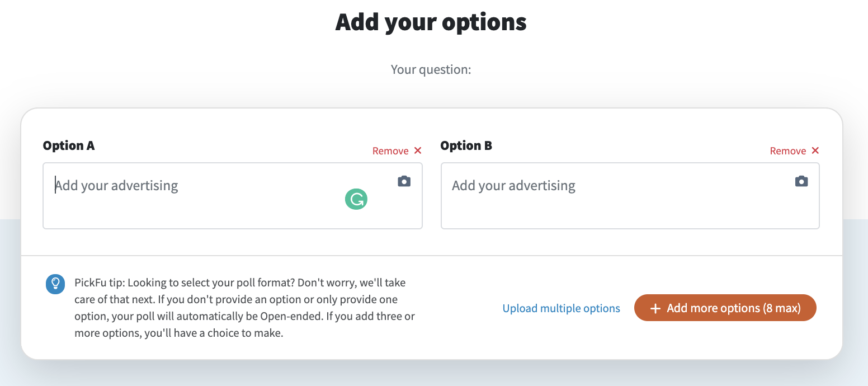Focus the Option A text field
The width and height of the screenshot is (868, 386).
coord(233,196)
